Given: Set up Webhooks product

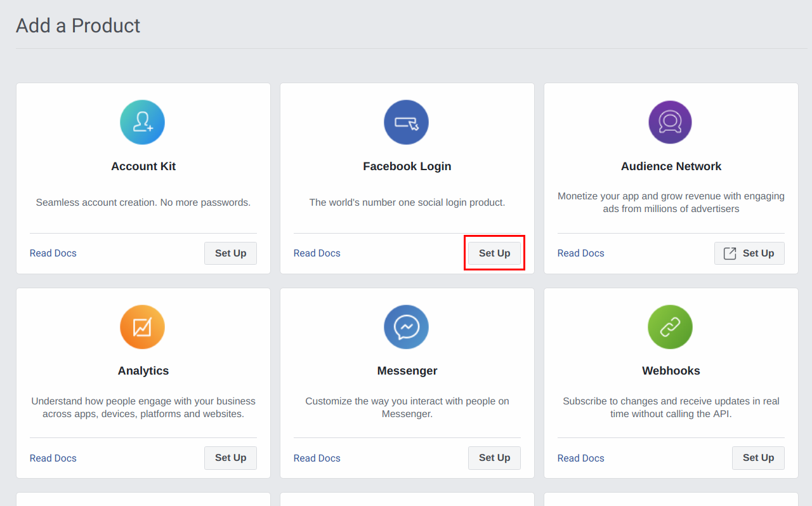Looking at the screenshot, I should click(758, 458).
